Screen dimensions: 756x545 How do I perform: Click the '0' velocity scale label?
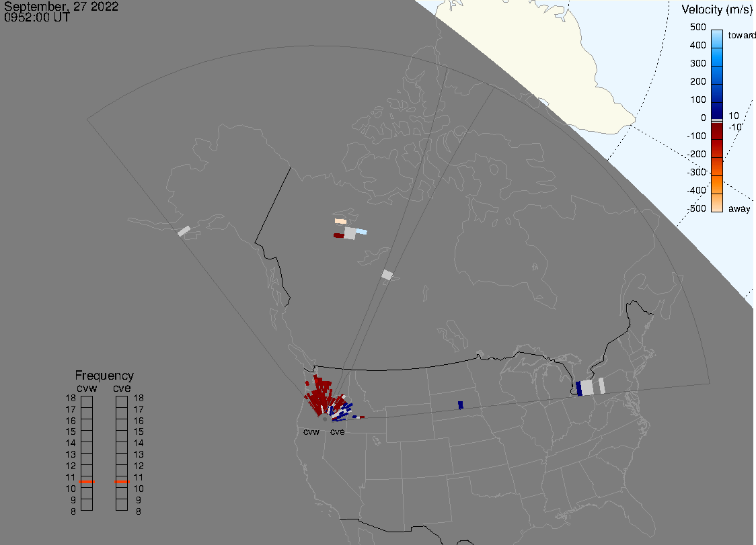tap(704, 118)
